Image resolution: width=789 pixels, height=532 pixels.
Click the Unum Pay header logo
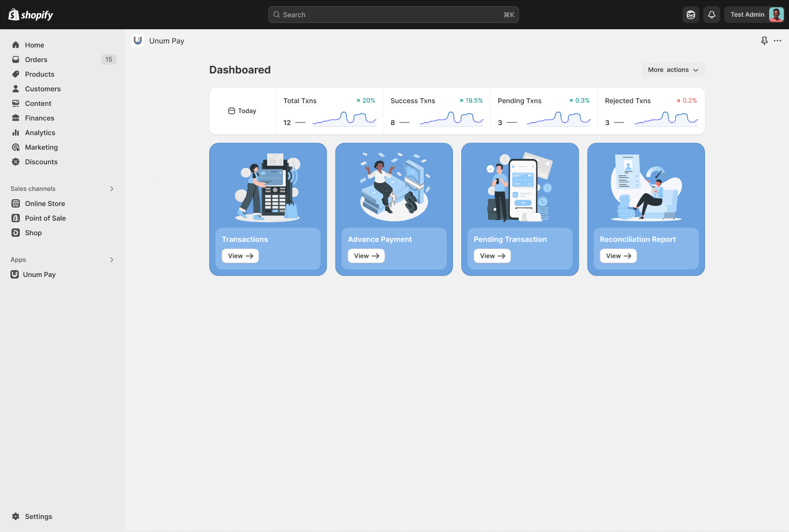(138, 41)
